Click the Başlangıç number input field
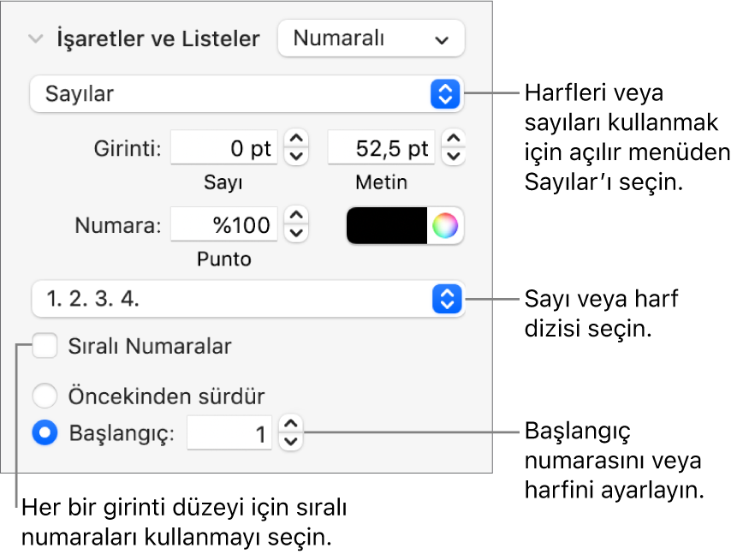The image size is (743, 560). coord(229,433)
